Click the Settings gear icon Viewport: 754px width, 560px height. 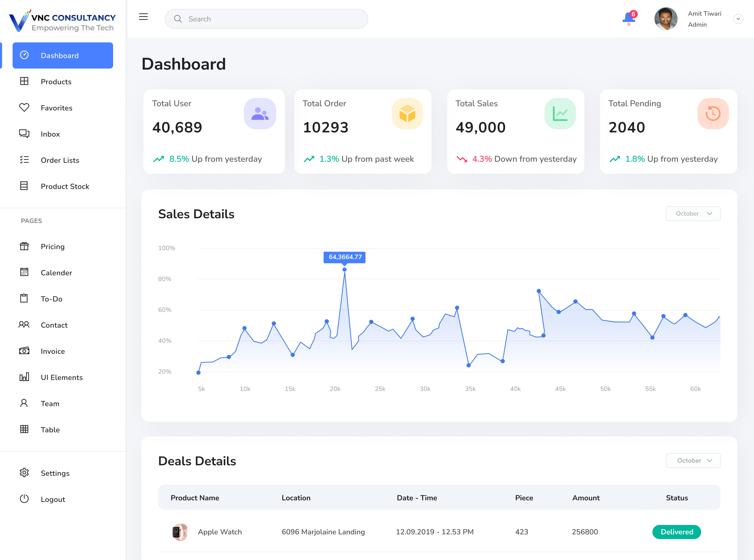(24, 473)
